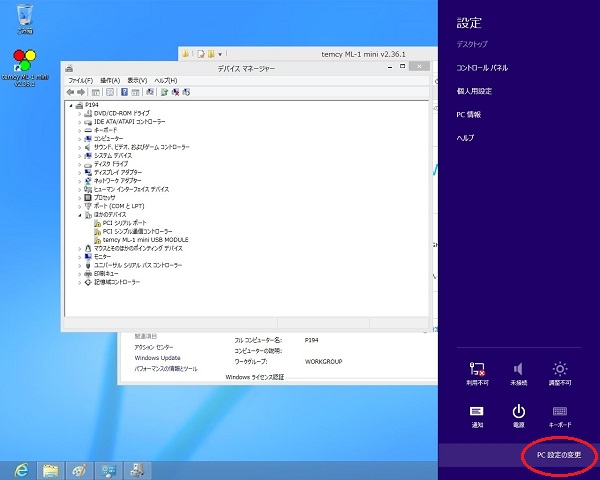The width and height of the screenshot is (600, 480).
Task: Select temcy ML-1 mini USB MODULE device
Action: (x=141, y=240)
